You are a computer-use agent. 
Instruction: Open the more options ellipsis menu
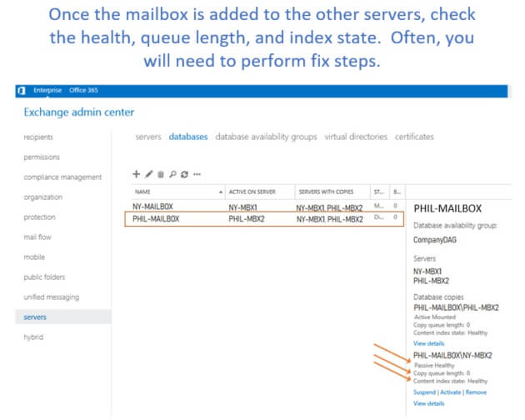coord(197,174)
